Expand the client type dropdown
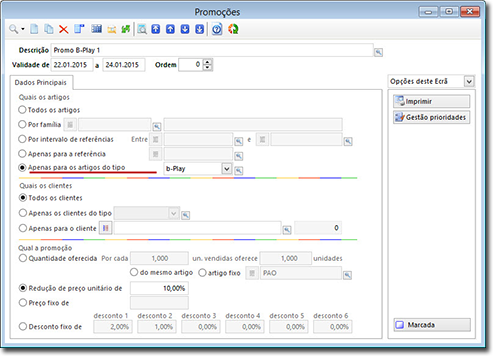Screen dimensions: 496x360 click(173, 213)
